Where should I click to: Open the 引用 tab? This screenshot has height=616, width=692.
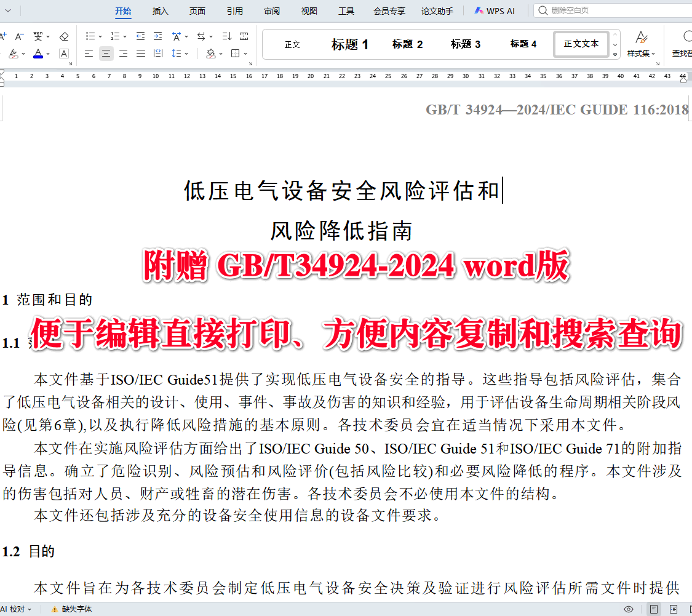235,11
